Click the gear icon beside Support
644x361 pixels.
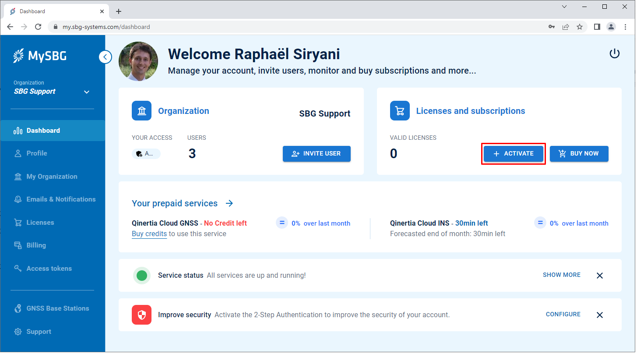tap(18, 332)
